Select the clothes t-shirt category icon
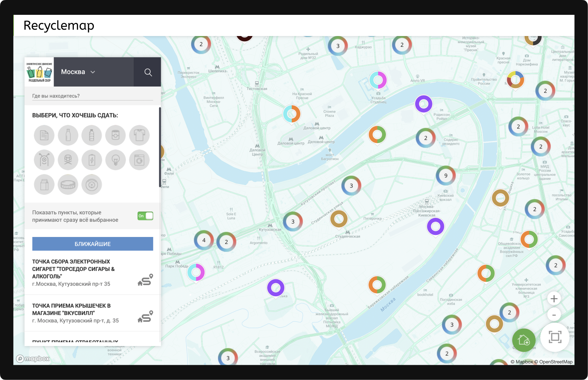The height and width of the screenshot is (380, 588). [139, 135]
